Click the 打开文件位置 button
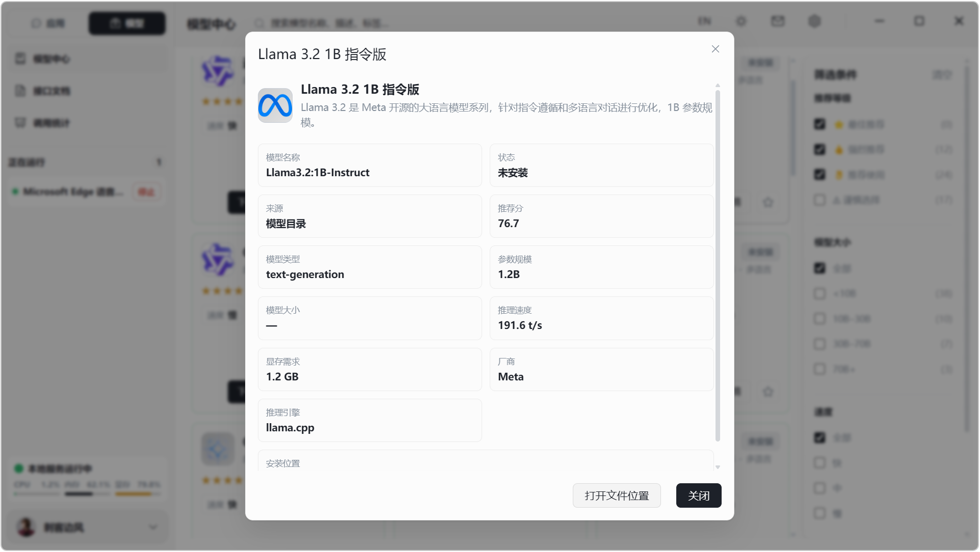The width and height of the screenshot is (980, 552). (x=617, y=496)
